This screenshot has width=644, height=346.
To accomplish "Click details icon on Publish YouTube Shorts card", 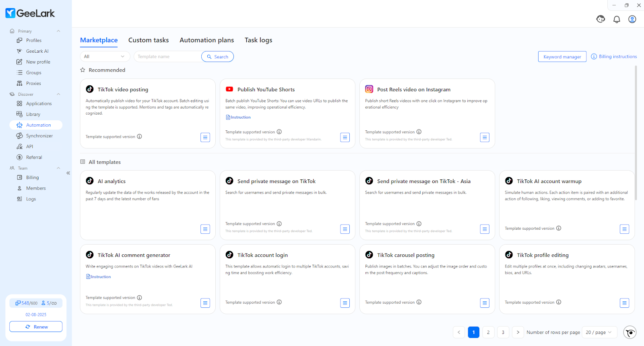I will point(345,138).
